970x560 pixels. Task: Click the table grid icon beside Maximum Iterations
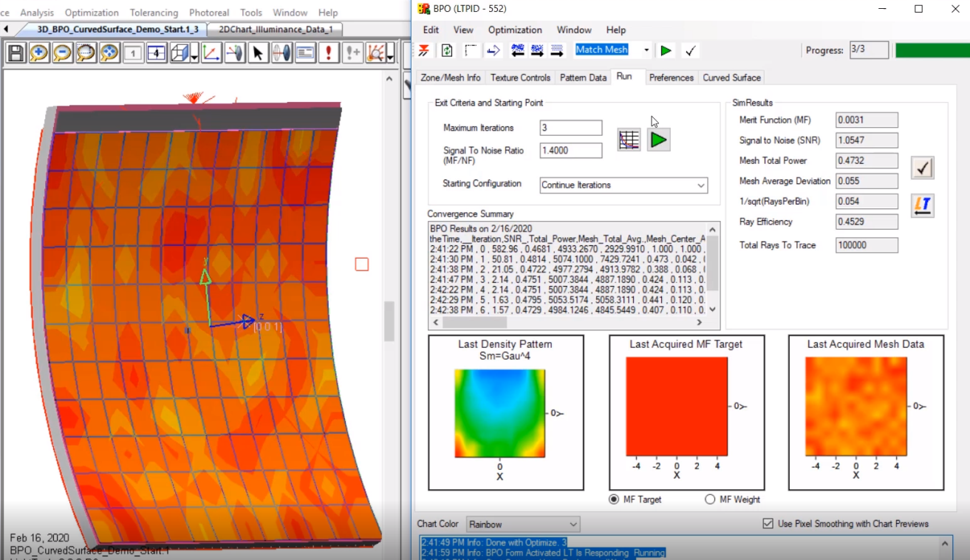pyautogui.click(x=629, y=140)
